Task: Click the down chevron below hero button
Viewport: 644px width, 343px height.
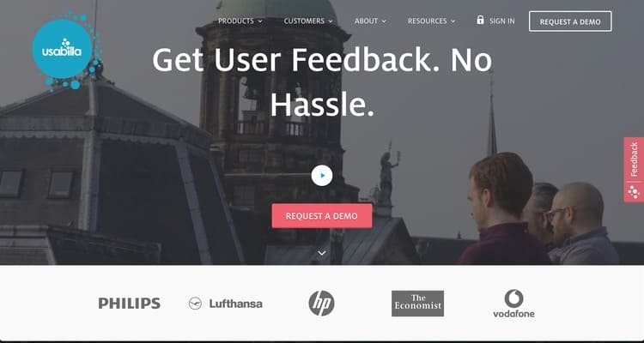Action: (322, 253)
